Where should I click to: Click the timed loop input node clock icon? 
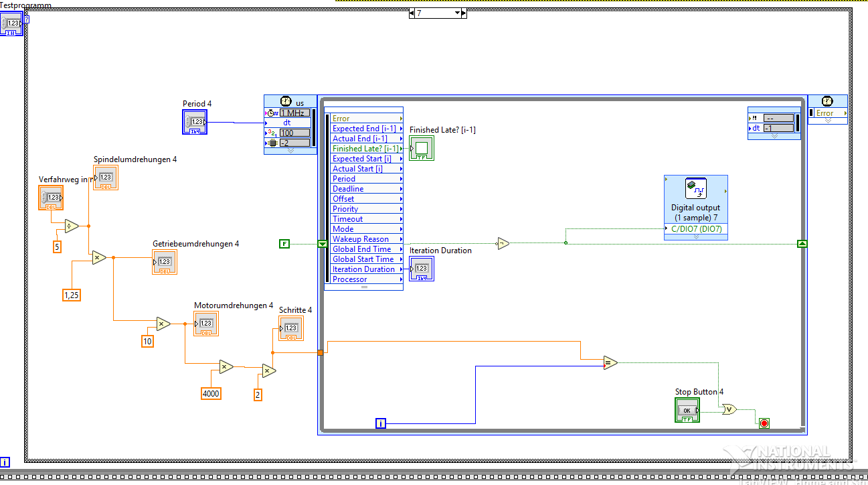coord(286,101)
